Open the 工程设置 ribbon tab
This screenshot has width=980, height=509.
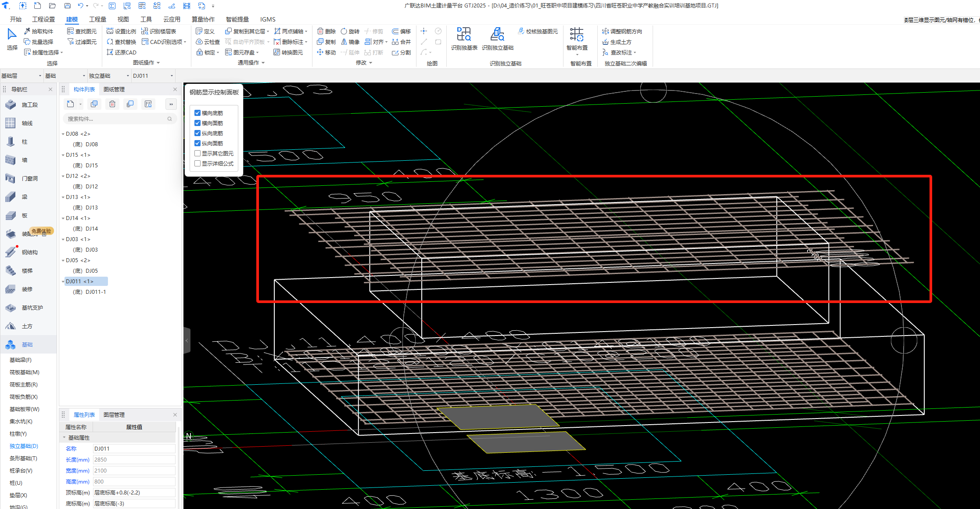click(x=43, y=19)
